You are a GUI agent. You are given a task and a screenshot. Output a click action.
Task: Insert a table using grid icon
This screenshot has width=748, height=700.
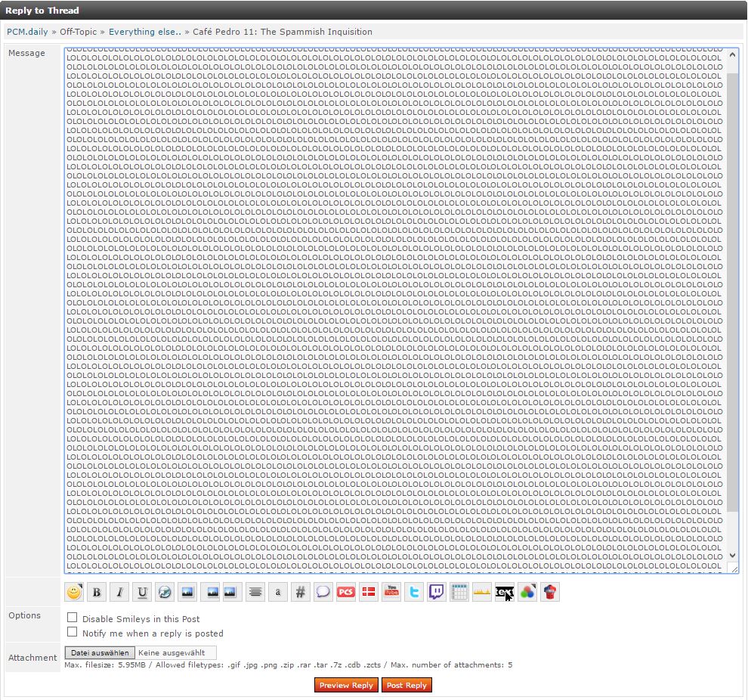click(x=459, y=593)
